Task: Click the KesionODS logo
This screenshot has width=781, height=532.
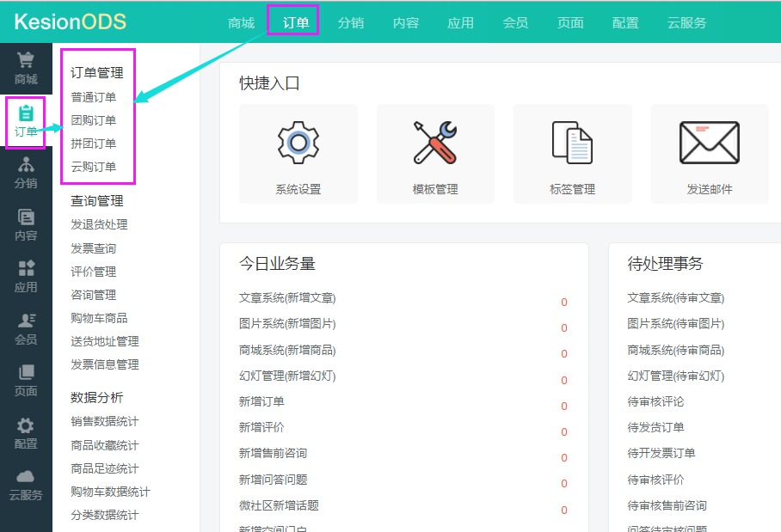Action: pyautogui.click(x=71, y=21)
